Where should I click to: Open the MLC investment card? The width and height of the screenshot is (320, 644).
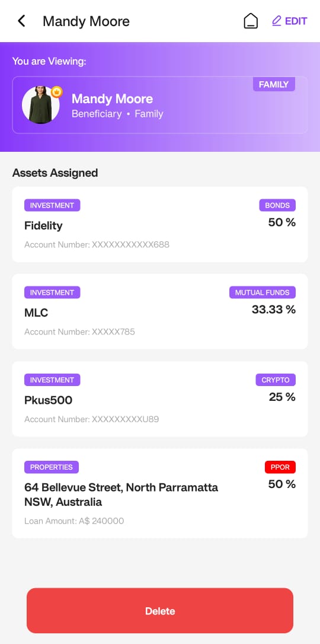[x=160, y=311]
